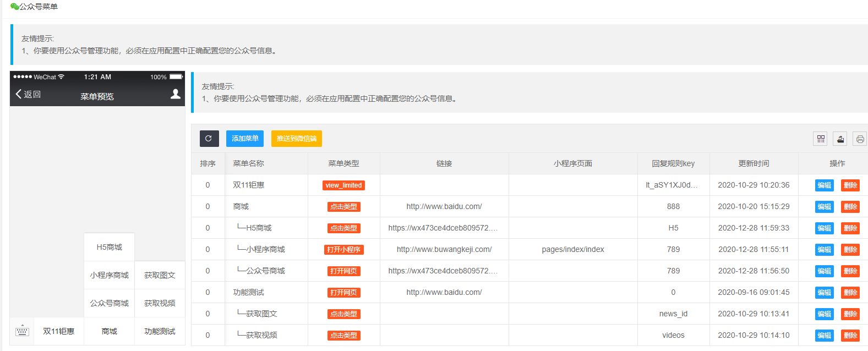868x351 pixels.
Task: Open the column filter icon
Action: pos(820,139)
